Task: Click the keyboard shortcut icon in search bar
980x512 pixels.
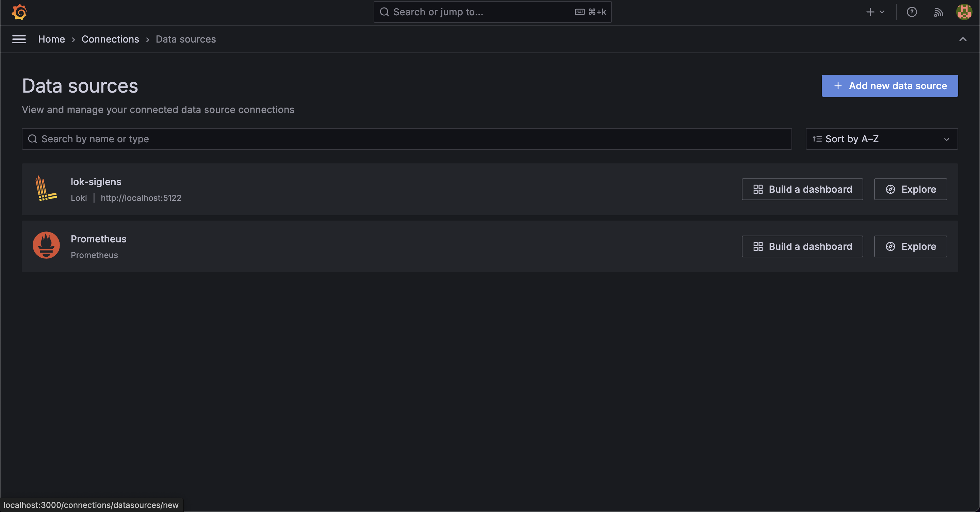Action: (x=579, y=12)
